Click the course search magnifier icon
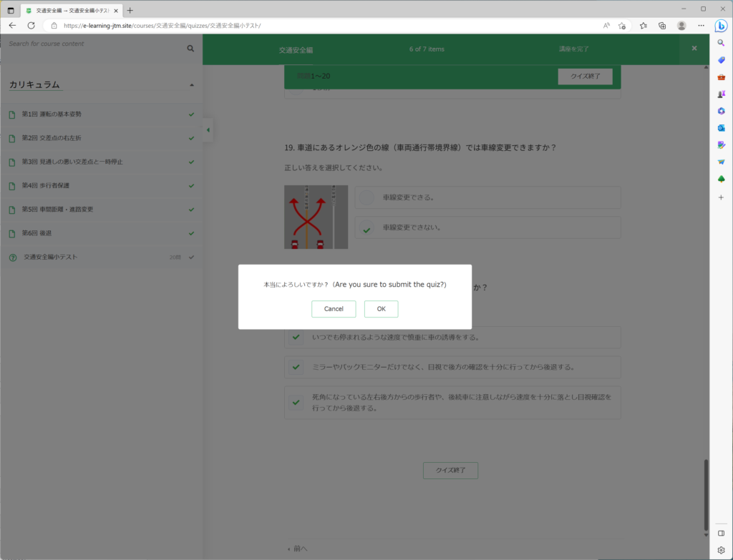This screenshot has height=560, width=733. coord(190,49)
